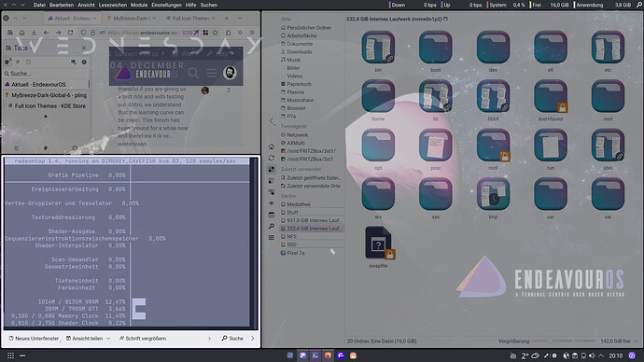This screenshot has width=644, height=362.
Task: Select Aktuell - EndeavourOS in sidebar tabs
Action: coord(46,84)
